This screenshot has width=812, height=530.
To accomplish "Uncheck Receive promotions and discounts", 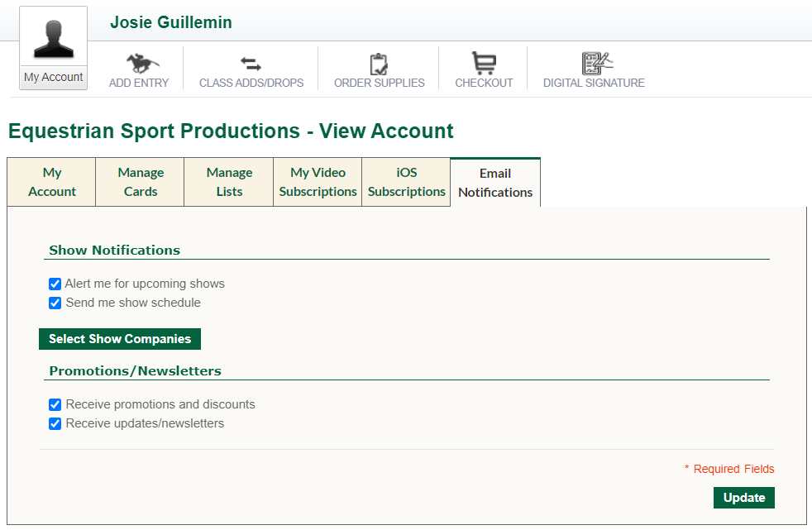I will pyautogui.click(x=55, y=405).
